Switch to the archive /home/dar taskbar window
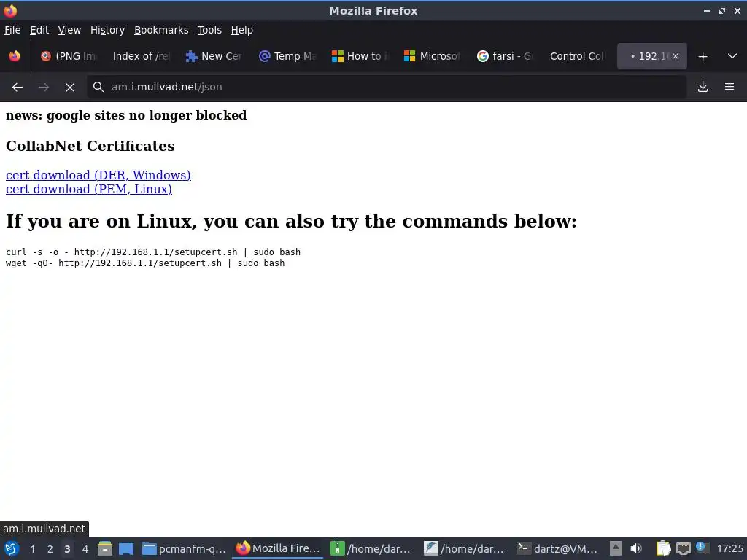This screenshot has height=560, width=747. pyautogui.click(x=371, y=548)
